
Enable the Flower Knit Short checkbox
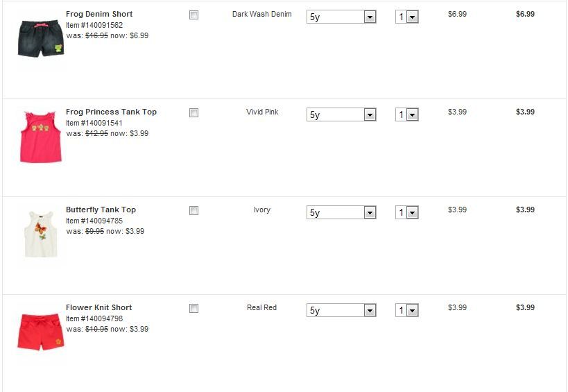(x=194, y=308)
